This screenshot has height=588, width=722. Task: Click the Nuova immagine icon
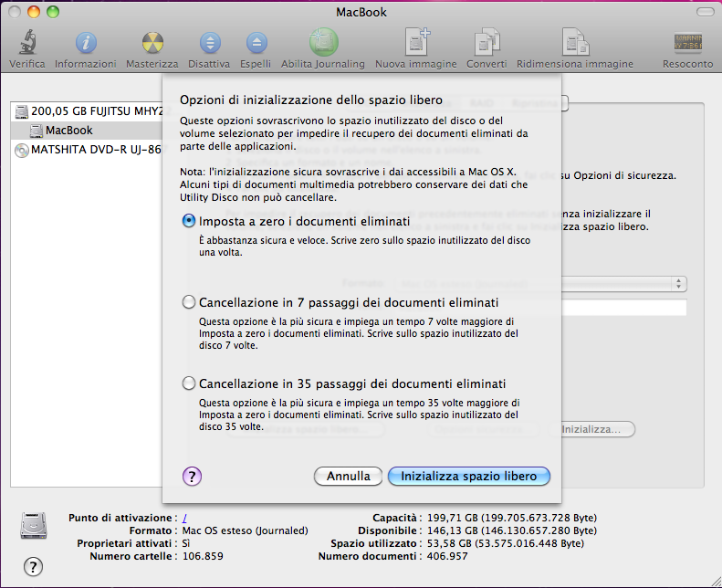tap(417, 42)
